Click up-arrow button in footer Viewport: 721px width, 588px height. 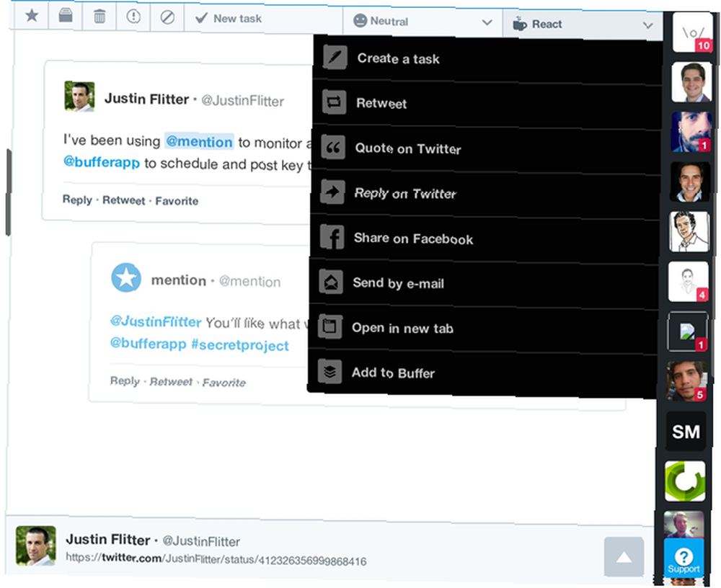click(624, 556)
